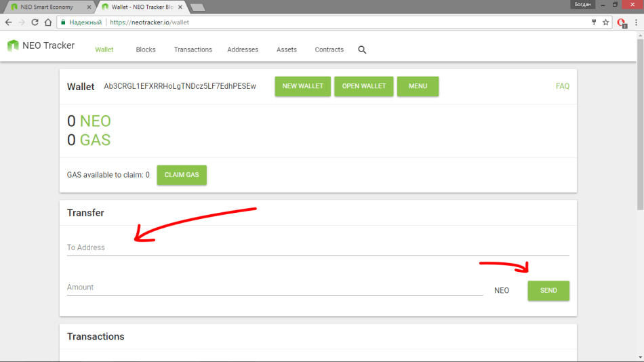Viewport: 644px width, 362px height.
Task: Open the Blocks navigation item
Action: click(x=146, y=49)
